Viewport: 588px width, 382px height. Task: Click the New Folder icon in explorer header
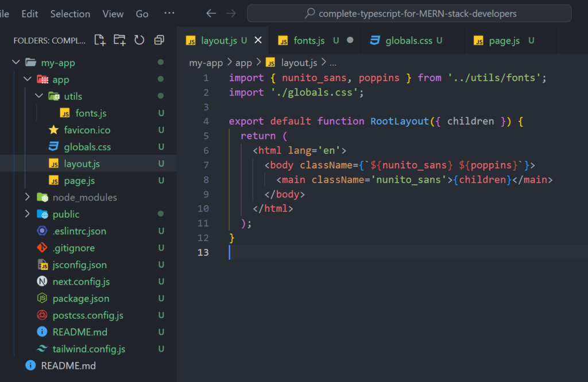pyautogui.click(x=119, y=40)
